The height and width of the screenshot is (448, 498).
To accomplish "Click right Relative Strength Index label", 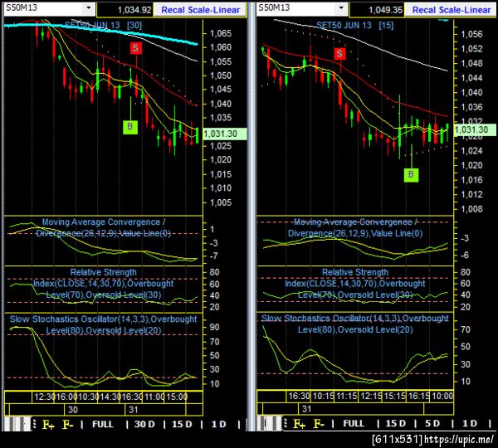I will click(x=355, y=284).
